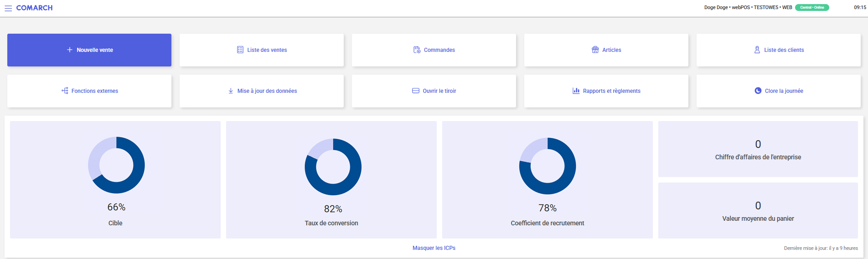Click the plus icon on Nouvelle vente
Screen dimensions: 868x259
click(70, 50)
